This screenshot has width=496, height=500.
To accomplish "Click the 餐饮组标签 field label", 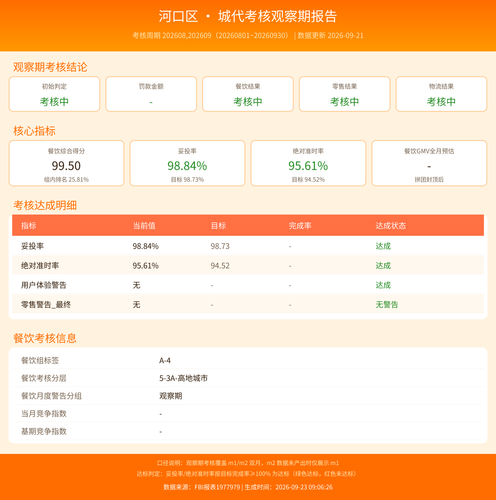I will tap(40, 360).
